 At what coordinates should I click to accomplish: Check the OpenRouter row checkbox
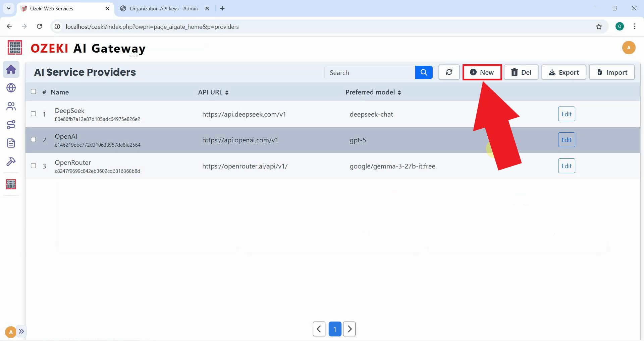(x=33, y=165)
